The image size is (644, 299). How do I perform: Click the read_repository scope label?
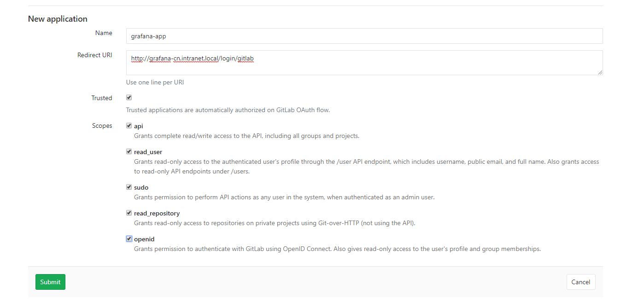tap(157, 213)
